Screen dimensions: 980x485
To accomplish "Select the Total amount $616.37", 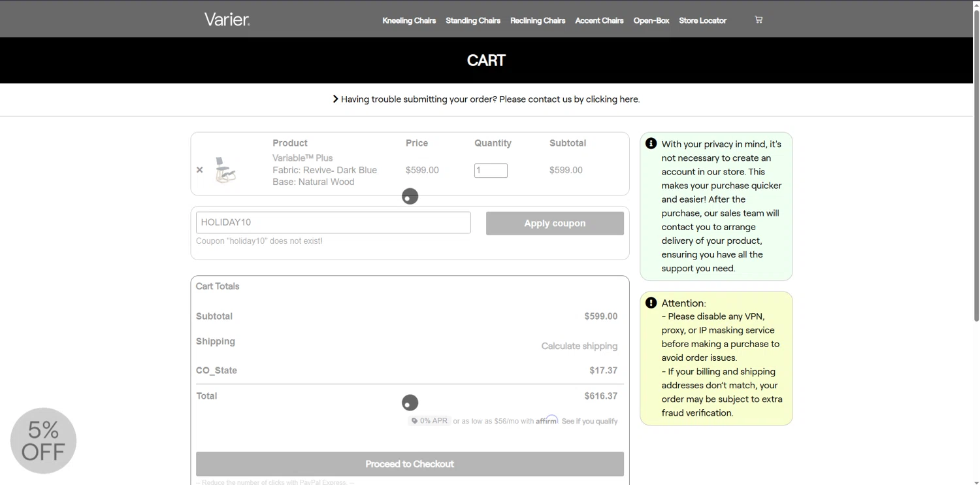I will [x=601, y=396].
